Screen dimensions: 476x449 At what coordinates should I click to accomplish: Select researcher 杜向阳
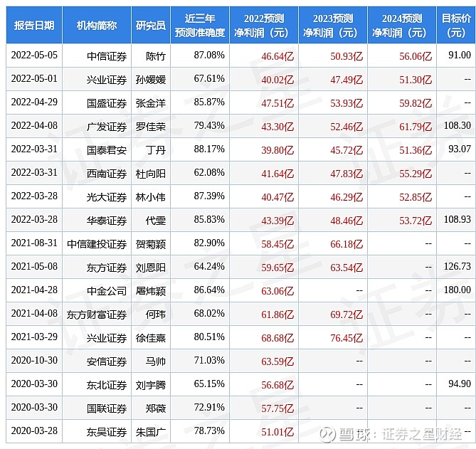coord(151,174)
